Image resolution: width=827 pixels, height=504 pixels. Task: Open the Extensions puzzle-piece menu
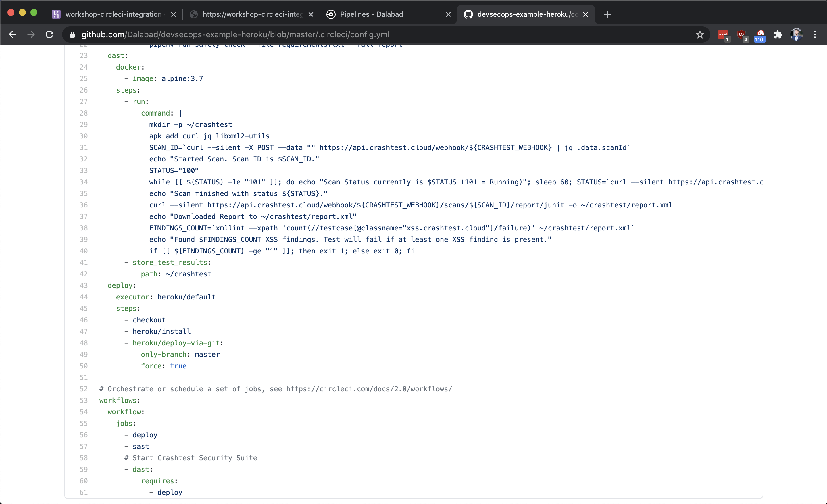pos(778,34)
